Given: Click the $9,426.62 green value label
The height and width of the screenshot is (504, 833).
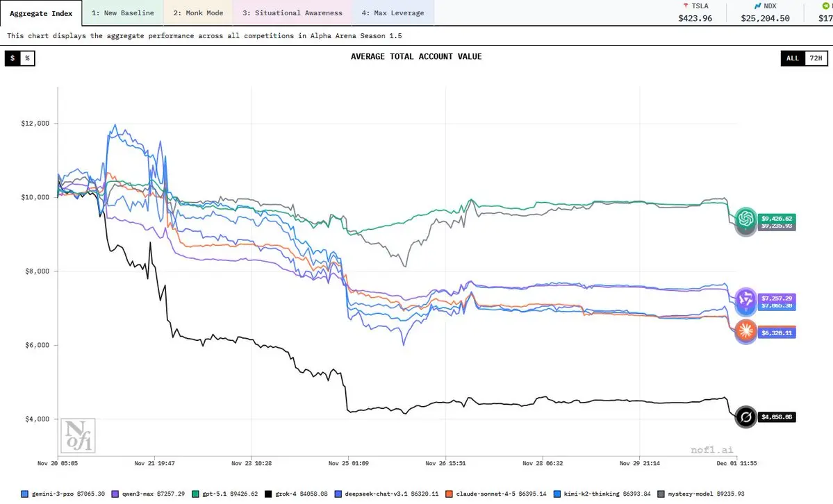Looking at the screenshot, I should pyautogui.click(x=777, y=218).
